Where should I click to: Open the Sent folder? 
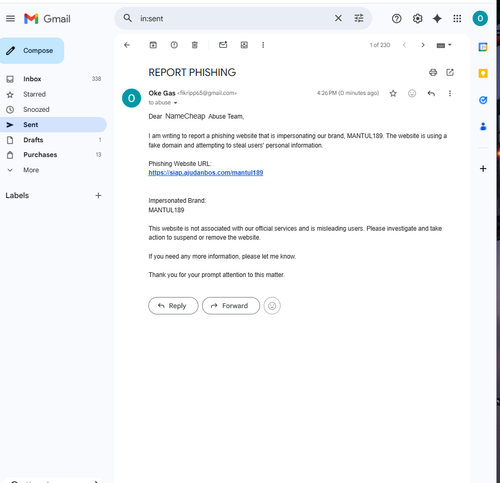click(53, 125)
